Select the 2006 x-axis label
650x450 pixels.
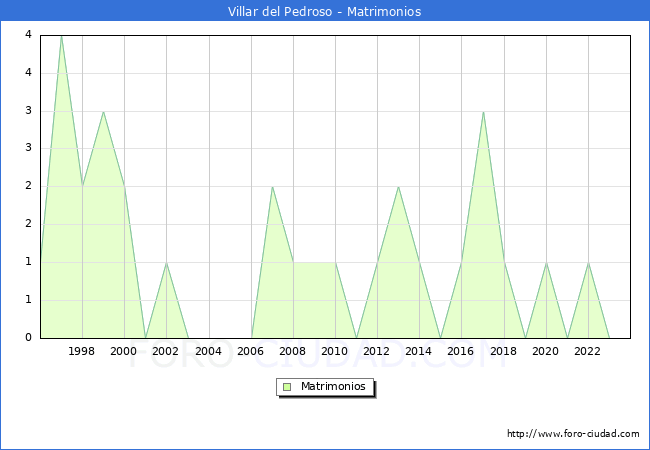[x=250, y=351]
